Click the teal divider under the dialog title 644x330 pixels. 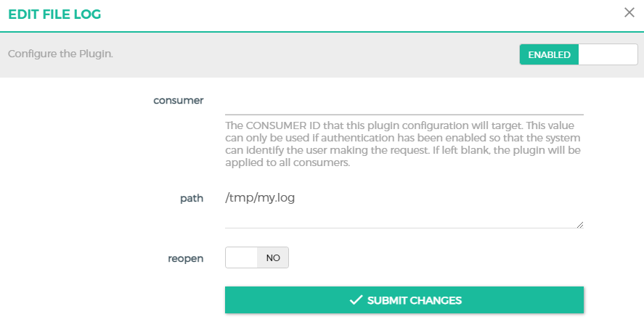click(x=322, y=31)
